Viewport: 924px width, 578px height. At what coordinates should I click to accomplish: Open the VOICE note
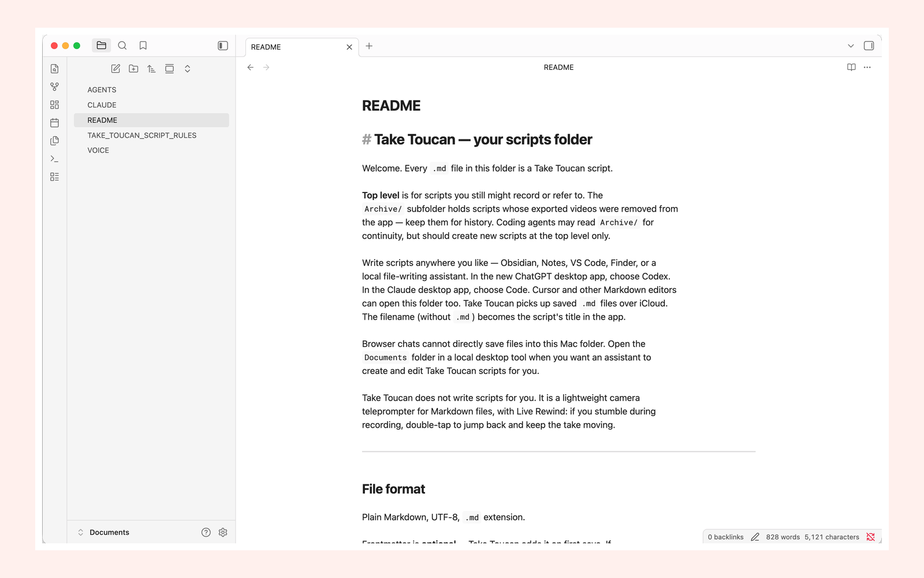tap(151, 150)
